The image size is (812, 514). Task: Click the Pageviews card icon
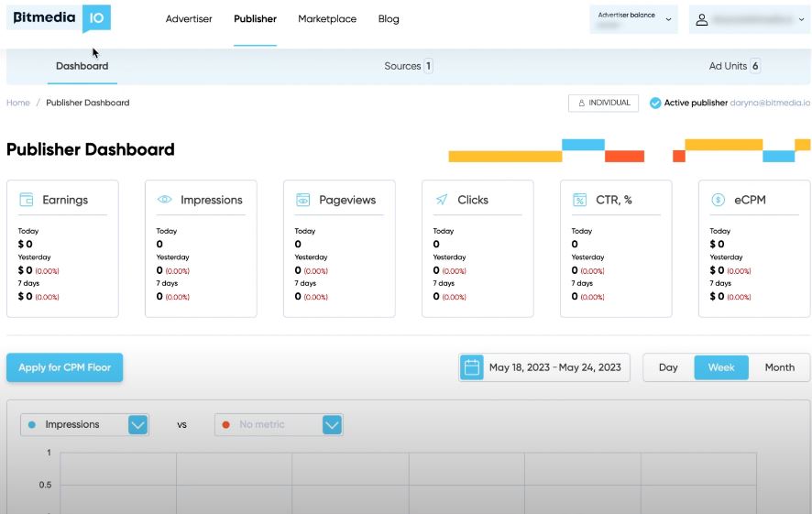click(303, 200)
